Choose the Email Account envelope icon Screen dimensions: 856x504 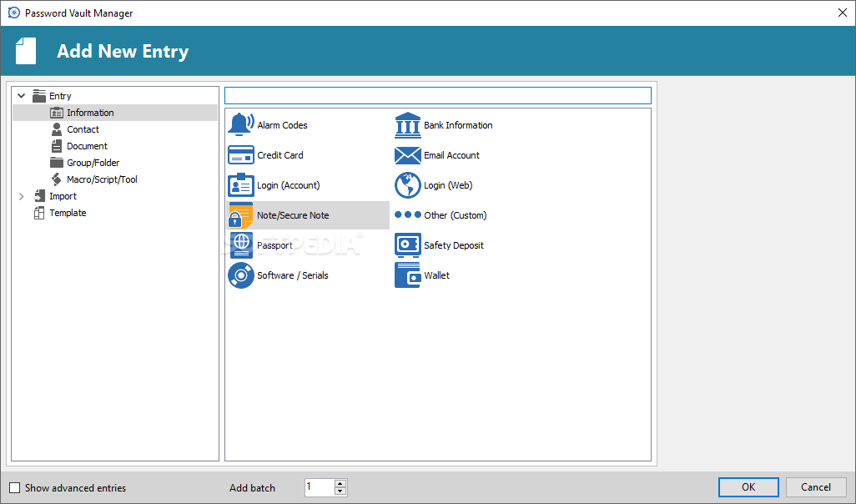coord(407,156)
